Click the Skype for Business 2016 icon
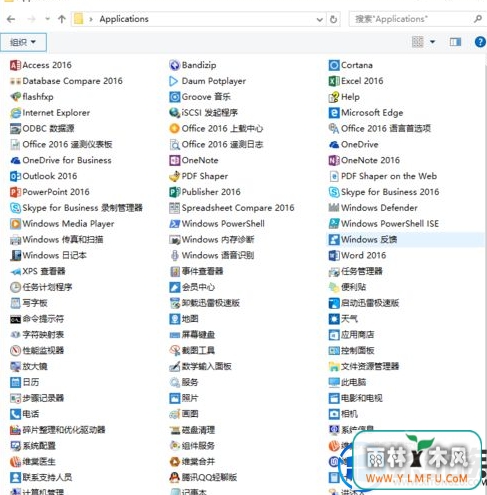The height and width of the screenshot is (495, 487). [334, 192]
